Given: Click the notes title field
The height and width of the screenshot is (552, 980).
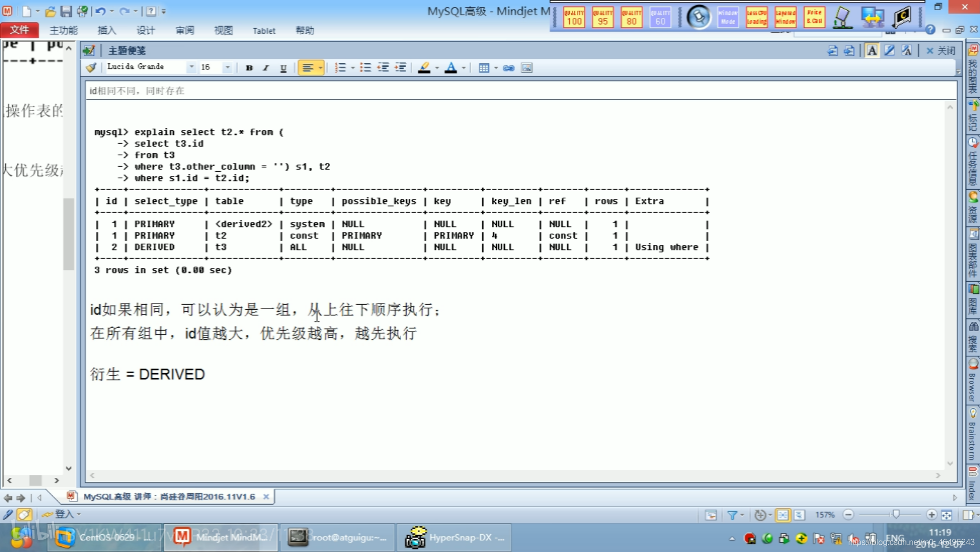Looking at the screenshot, I should tap(521, 90).
